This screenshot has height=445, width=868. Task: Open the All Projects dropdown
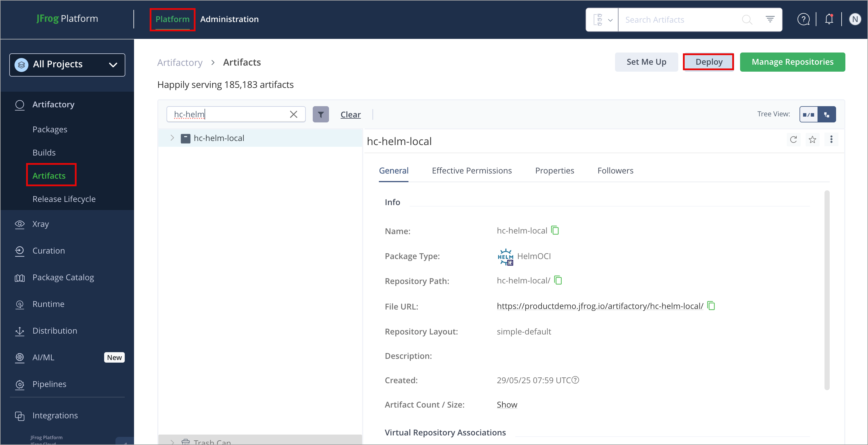click(x=67, y=64)
